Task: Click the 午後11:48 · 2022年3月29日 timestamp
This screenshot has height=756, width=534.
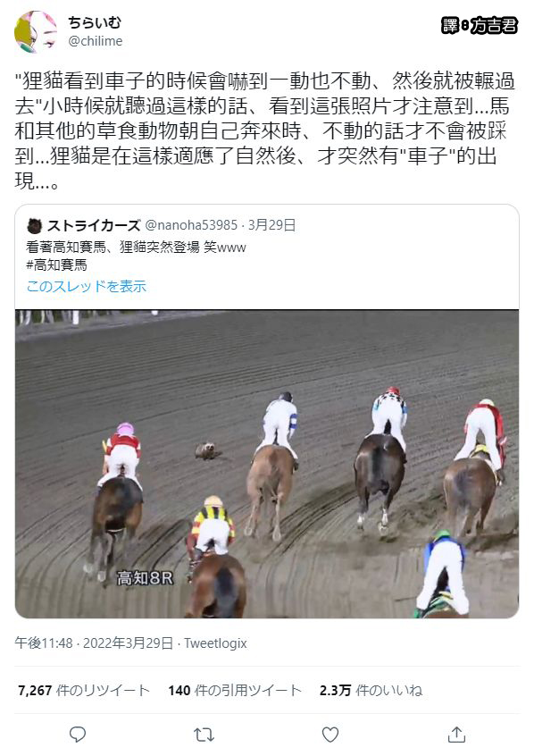Action: pyautogui.click(x=94, y=643)
